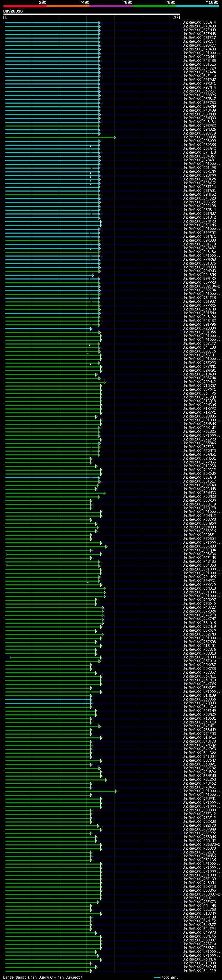Image resolution: width=222 pixels, height=980 pixels.
Task: Select hit label UniRef100_Q627N3
Action: click(199, 634)
